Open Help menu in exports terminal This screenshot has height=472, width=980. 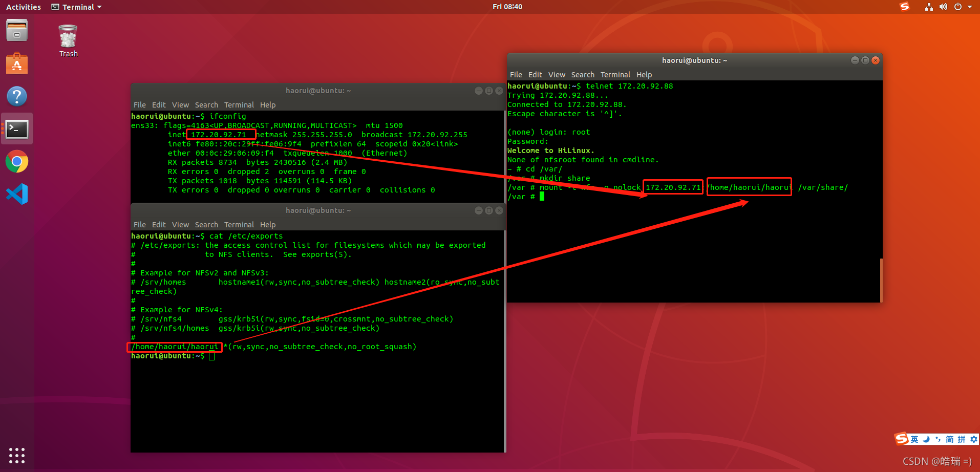point(268,225)
